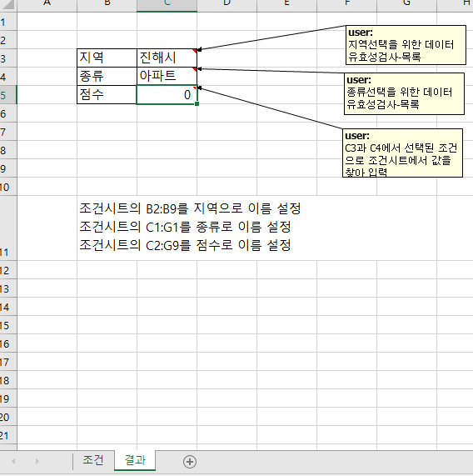Go to next sheet using right arrow
This screenshot has height=476, width=473.
[37, 462]
